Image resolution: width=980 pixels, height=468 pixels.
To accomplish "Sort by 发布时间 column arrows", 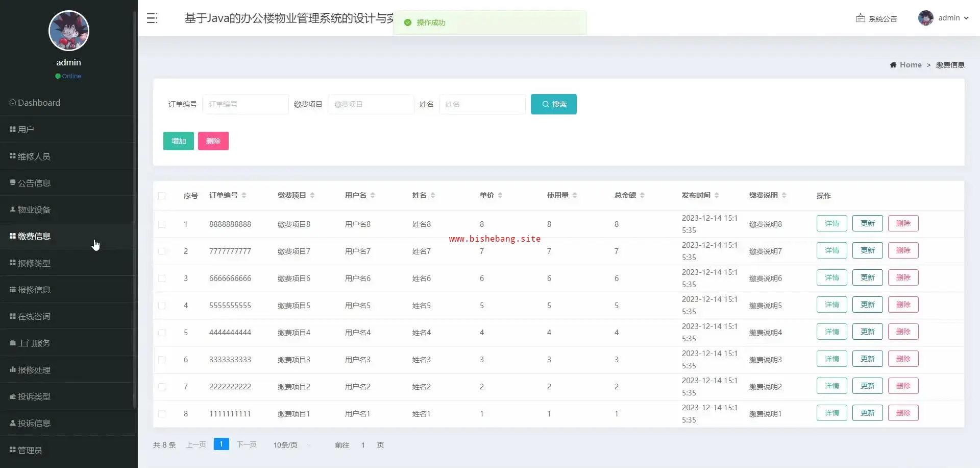I will click(x=717, y=195).
